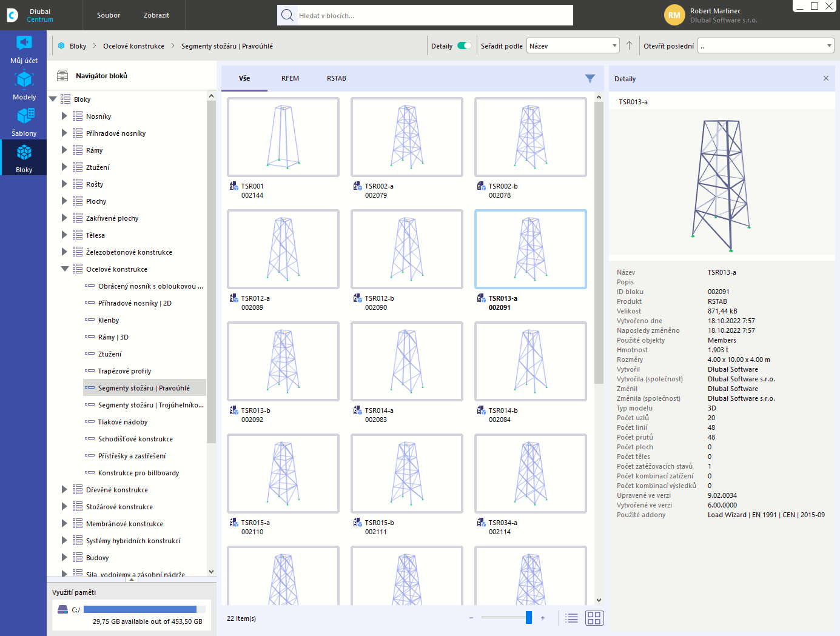Click the search magnifier icon
This screenshot has height=636, width=840.
click(287, 15)
